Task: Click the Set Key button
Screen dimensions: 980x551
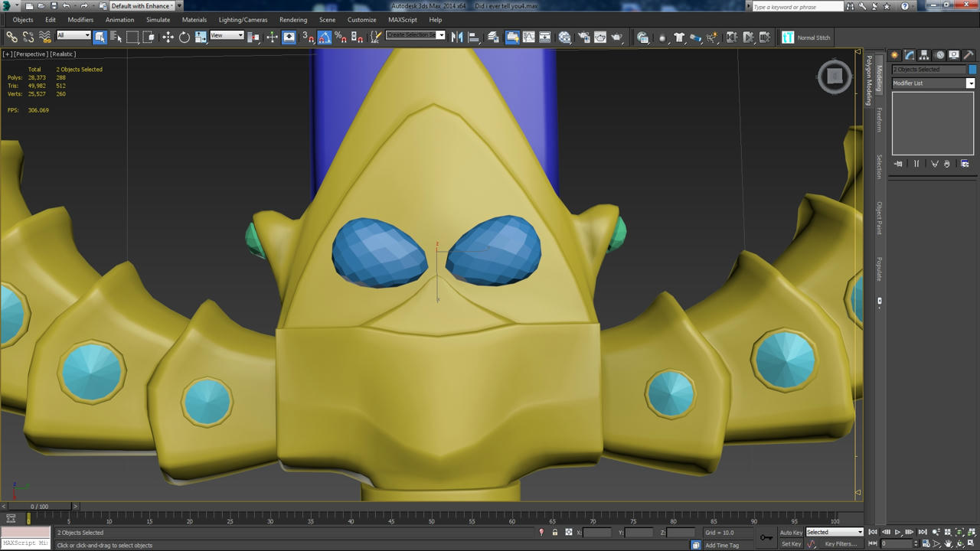Action: coord(791,544)
